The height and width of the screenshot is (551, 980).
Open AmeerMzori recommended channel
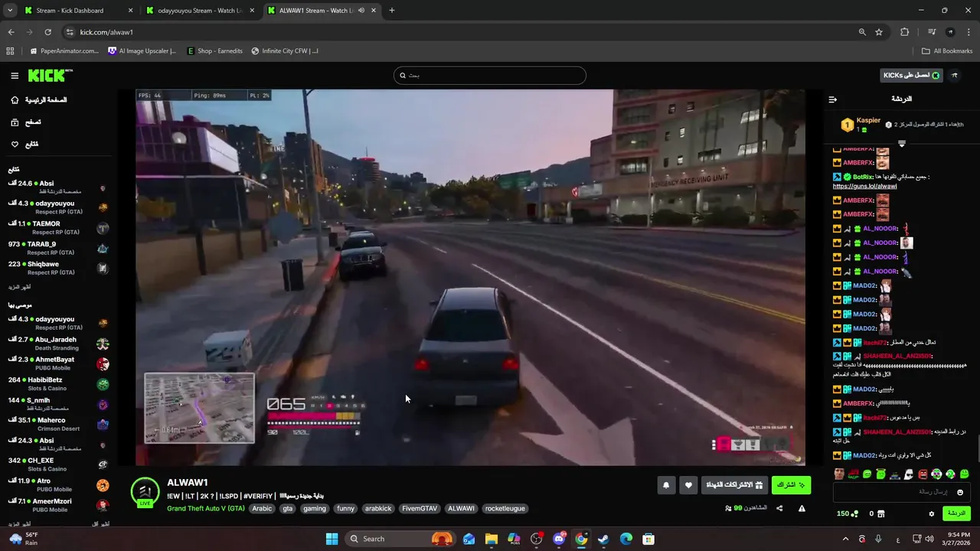(x=58, y=505)
